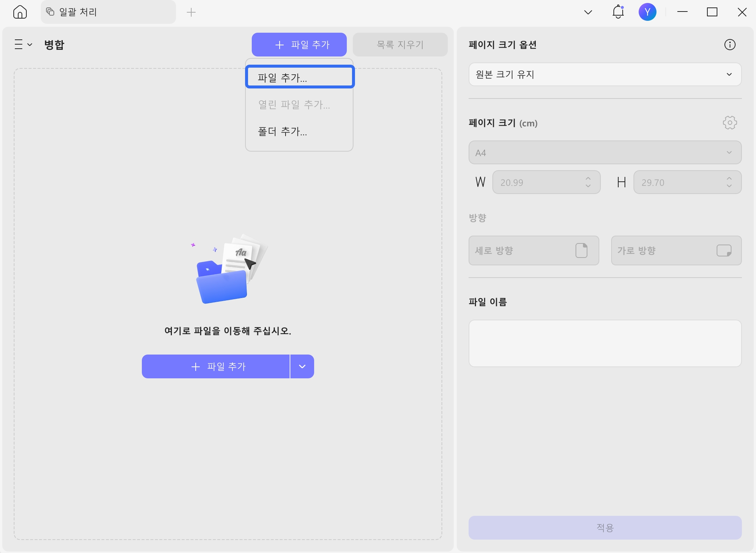Switch to the 일괄 처리 tab
The height and width of the screenshot is (553, 756).
click(108, 12)
